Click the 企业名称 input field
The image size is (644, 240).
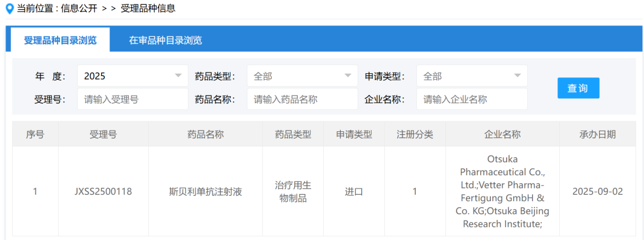click(x=472, y=99)
